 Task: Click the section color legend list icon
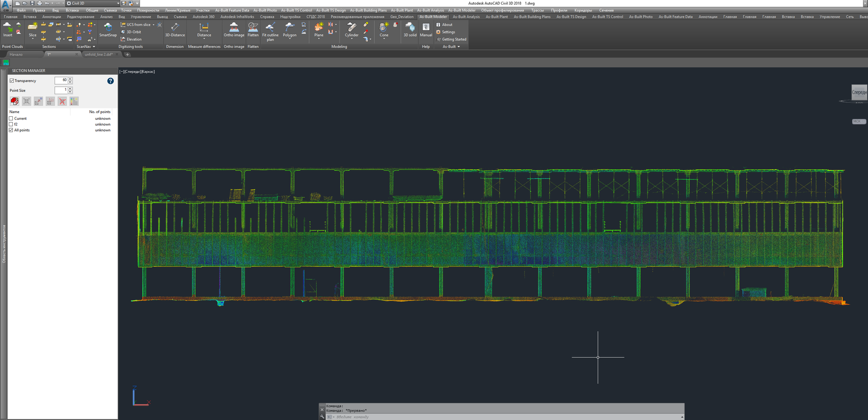coord(74,101)
